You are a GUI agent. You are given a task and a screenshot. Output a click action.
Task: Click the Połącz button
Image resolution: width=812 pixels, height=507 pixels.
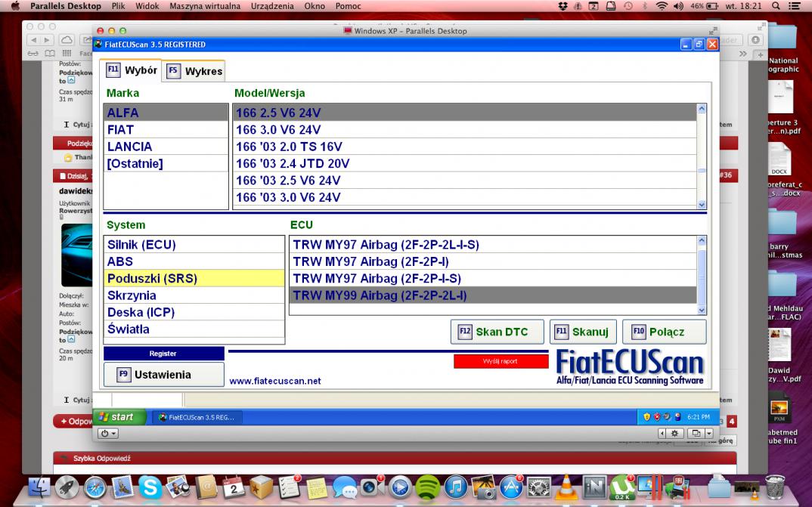(x=665, y=332)
